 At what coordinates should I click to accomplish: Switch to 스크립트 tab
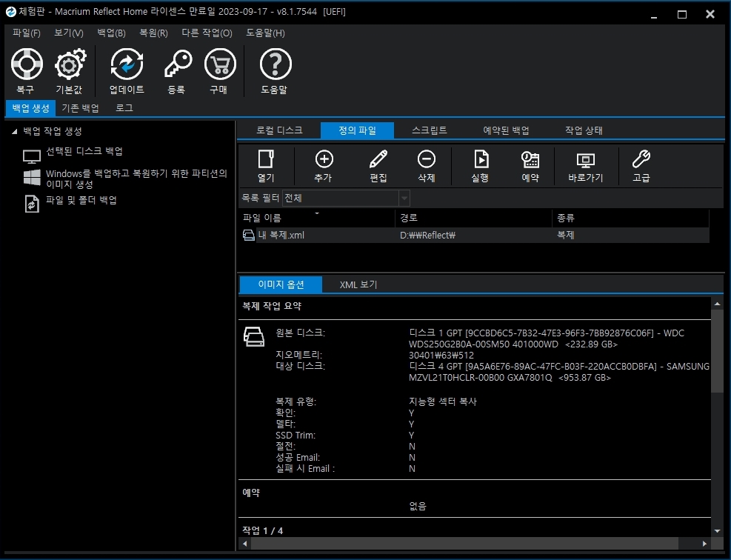tap(430, 130)
